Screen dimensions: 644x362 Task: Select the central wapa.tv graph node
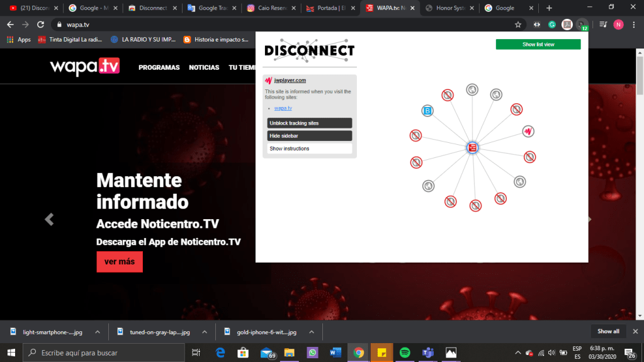click(x=473, y=147)
